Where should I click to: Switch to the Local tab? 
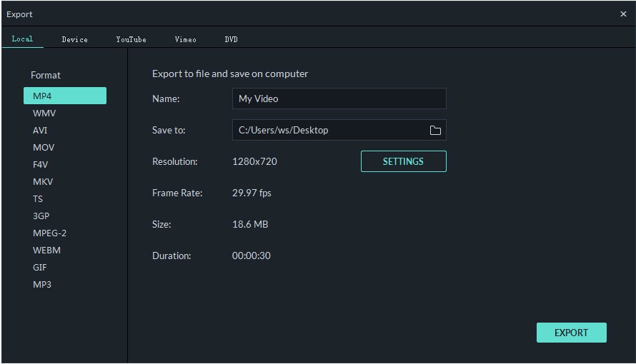pyautogui.click(x=22, y=39)
